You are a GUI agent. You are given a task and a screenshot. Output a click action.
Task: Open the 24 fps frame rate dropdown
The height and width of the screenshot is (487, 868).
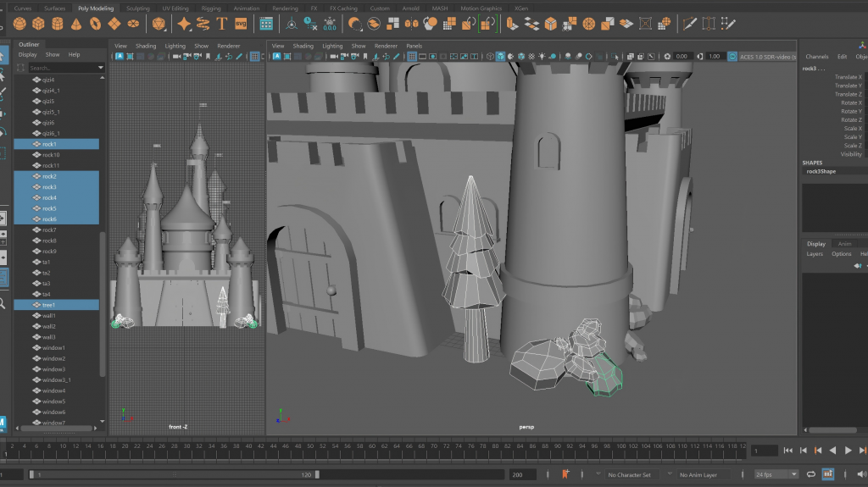[x=776, y=474]
